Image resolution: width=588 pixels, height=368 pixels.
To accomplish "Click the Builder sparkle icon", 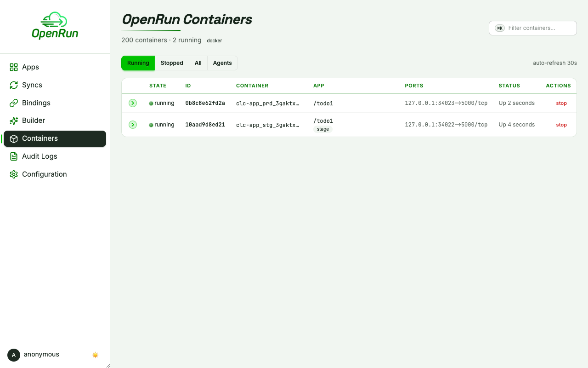I will (x=14, y=121).
